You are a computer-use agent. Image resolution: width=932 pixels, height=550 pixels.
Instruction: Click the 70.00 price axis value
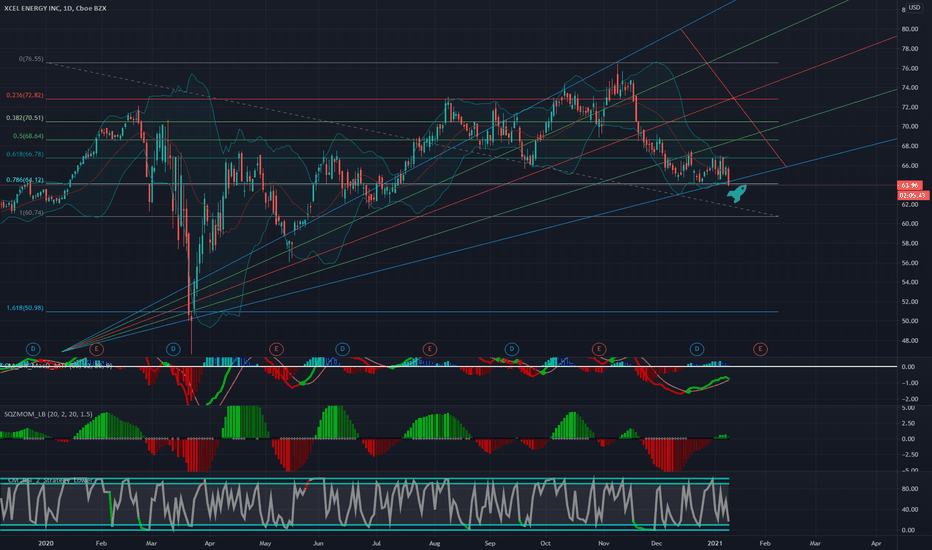click(909, 127)
